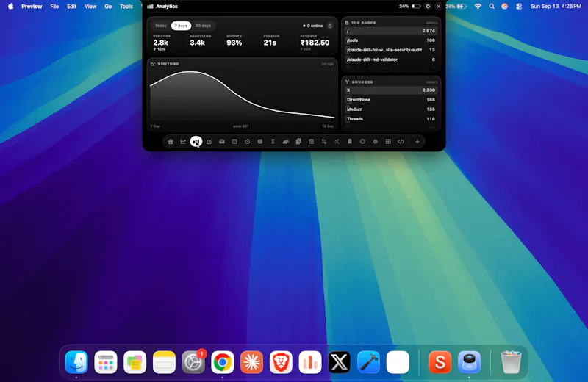Switch to the Today range tab

coord(161,26)
